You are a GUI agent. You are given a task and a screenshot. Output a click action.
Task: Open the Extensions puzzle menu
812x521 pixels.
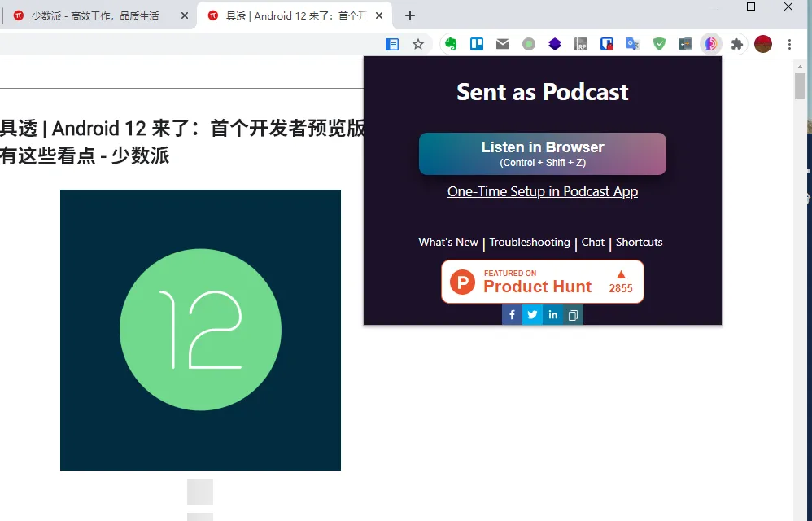pos(737,44)
